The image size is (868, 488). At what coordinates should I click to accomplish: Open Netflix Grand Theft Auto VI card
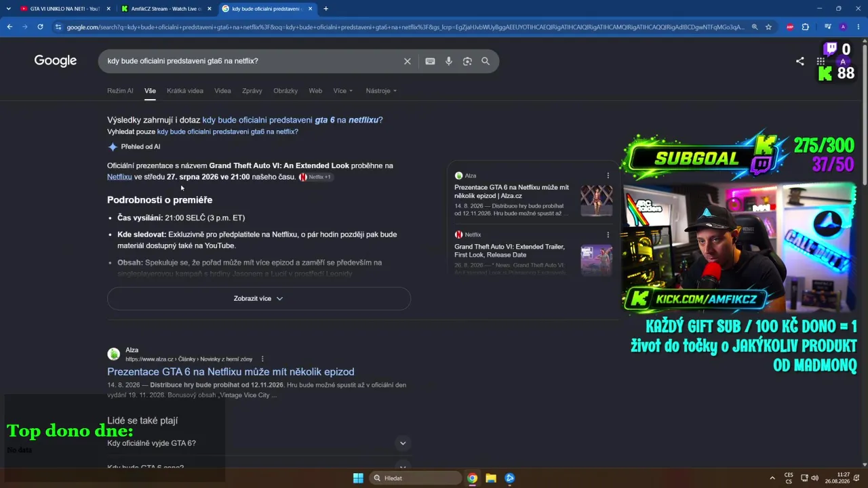[x=509, y=251]
